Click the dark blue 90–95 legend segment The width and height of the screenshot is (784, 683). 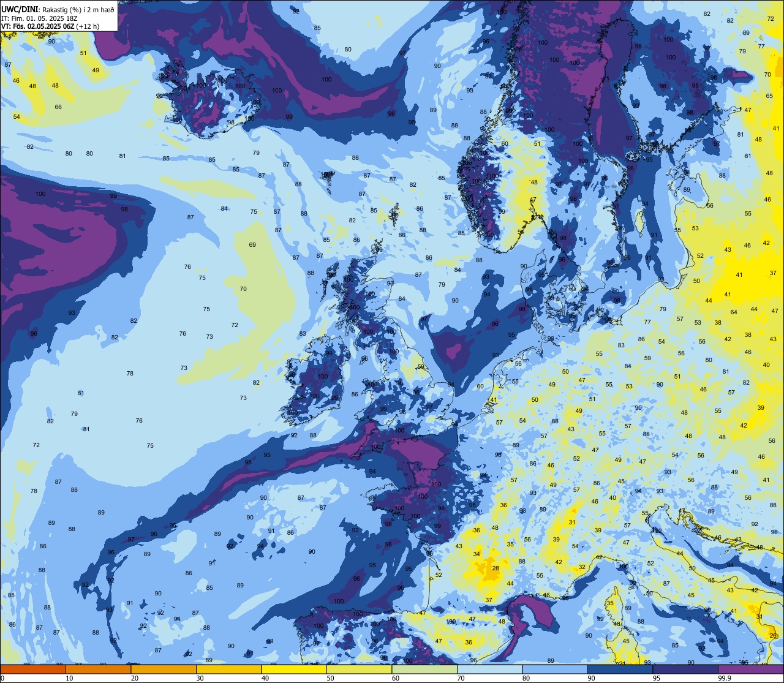[620, 670]
